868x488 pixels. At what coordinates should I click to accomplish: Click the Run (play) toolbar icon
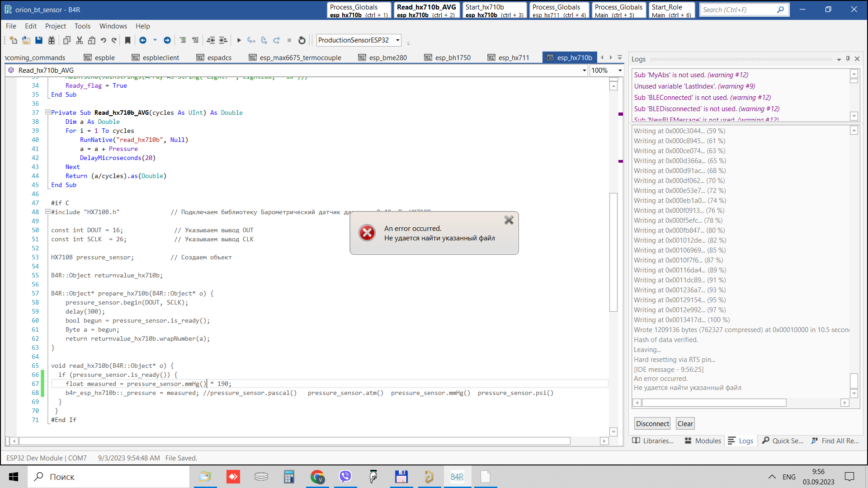(x=239, y=40)
